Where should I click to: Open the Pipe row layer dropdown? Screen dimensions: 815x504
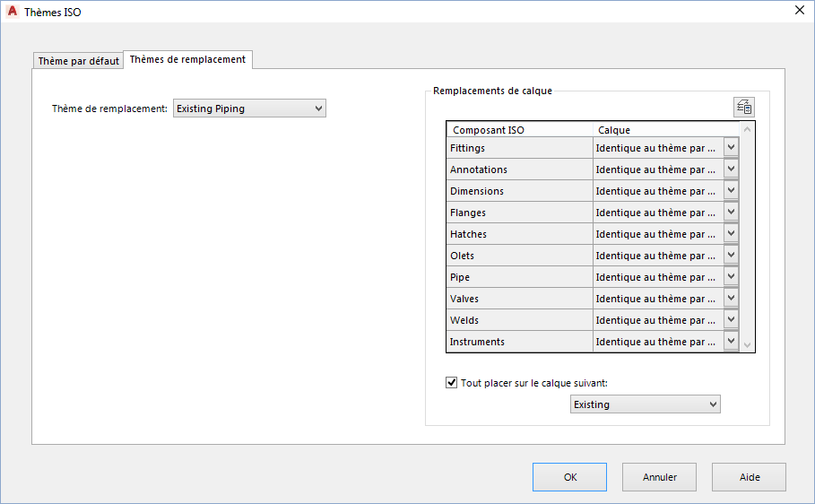(731, 277)
